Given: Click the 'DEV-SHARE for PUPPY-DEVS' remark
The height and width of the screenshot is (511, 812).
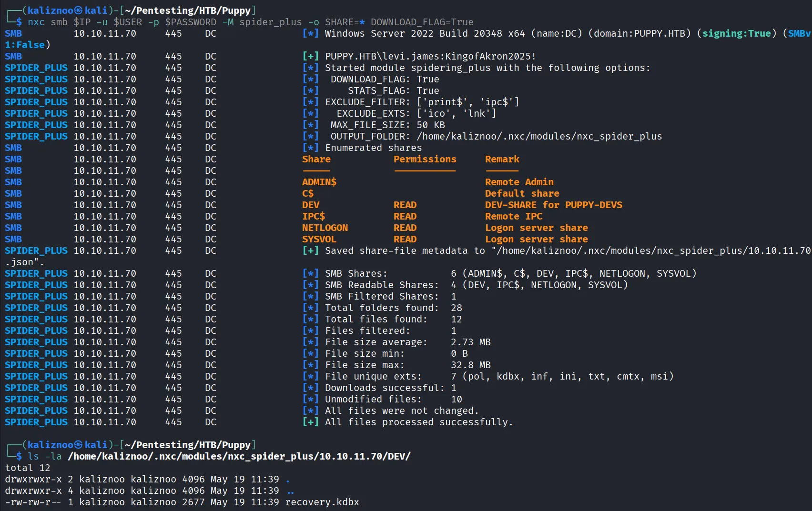Looking at the screenshot, I should [554, 205].
